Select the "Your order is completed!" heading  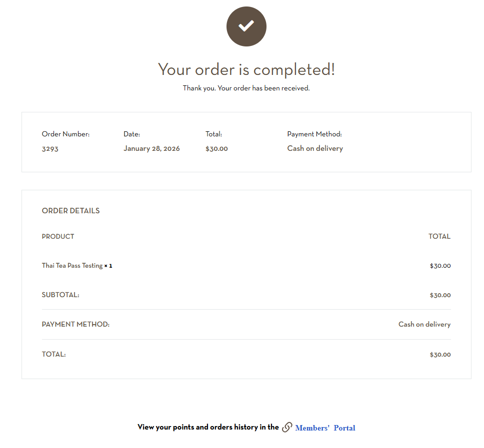click(x=246, y=69)
